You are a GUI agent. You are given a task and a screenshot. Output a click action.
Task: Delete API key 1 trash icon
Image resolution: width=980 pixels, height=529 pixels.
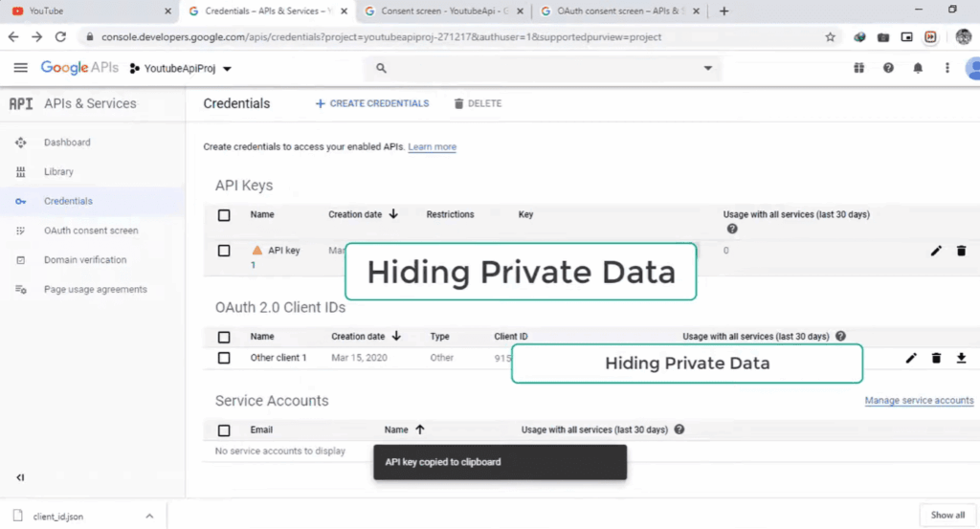click(961, 251)
